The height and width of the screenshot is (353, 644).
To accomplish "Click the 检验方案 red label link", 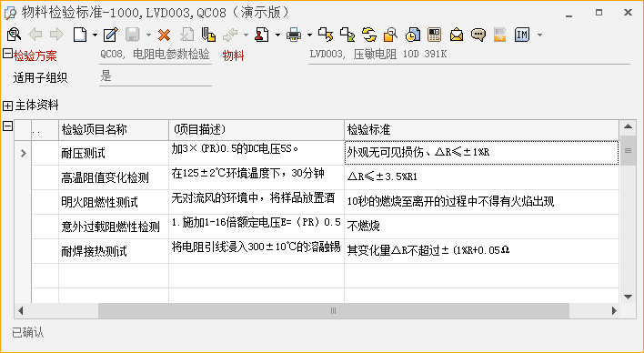I will pyautogui.click(x=35, y=55).
